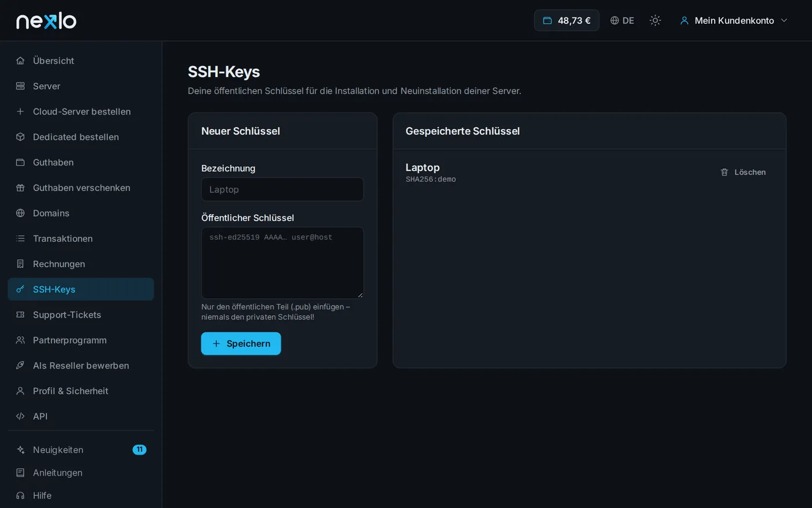Click the Neuer Schlüssel heading
This screenshot has width=812, height=508.
[x=241, y=131]
